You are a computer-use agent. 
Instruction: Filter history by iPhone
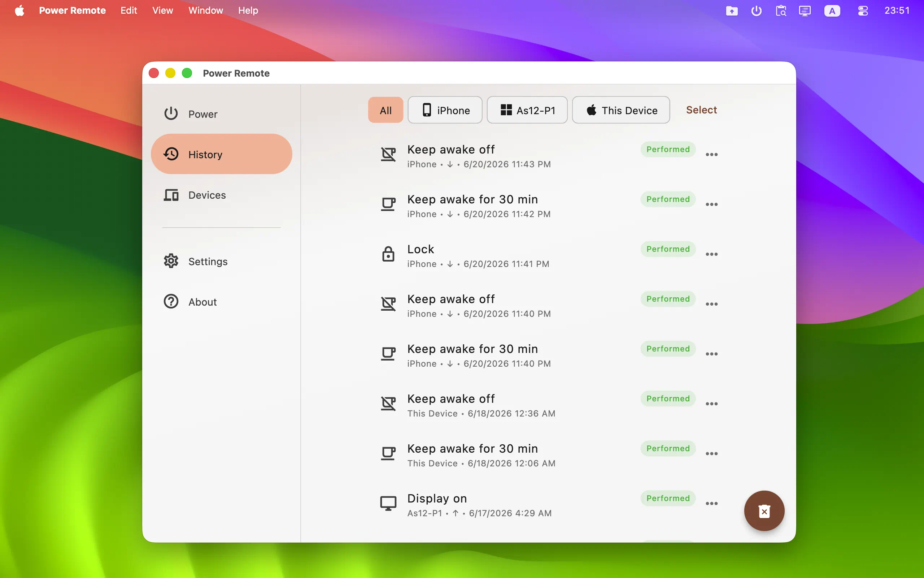445,110
